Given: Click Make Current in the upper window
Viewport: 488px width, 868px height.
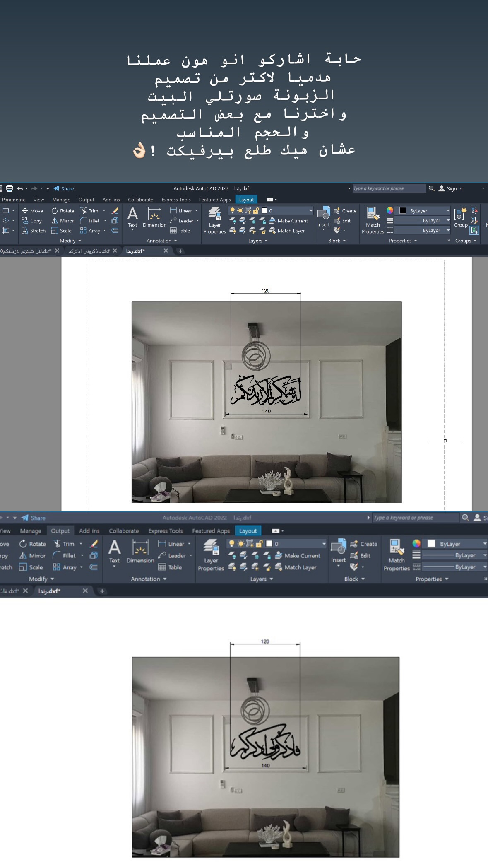Looking at the screenshot, I should tap(288, 221).
